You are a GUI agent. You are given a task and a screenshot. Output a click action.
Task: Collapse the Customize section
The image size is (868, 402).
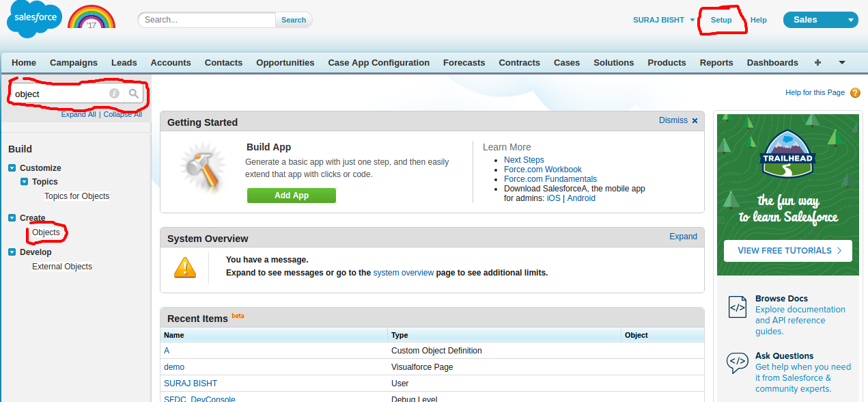click(x=12, y=168)
